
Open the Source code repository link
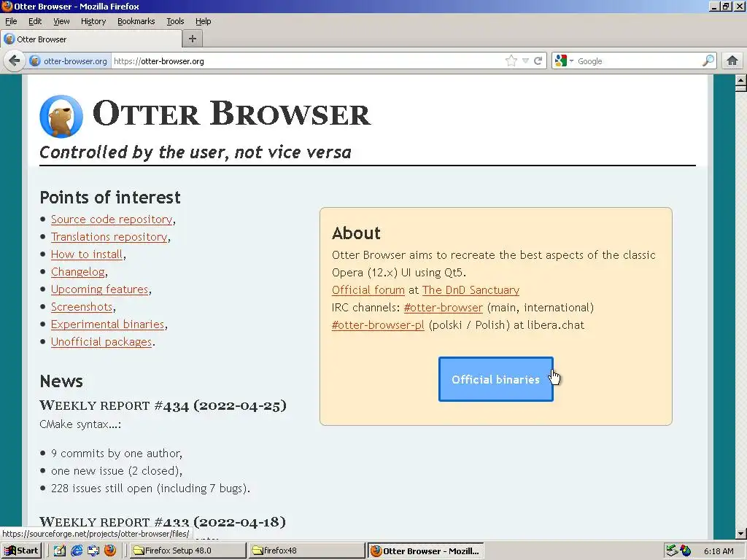coord(112,219)
